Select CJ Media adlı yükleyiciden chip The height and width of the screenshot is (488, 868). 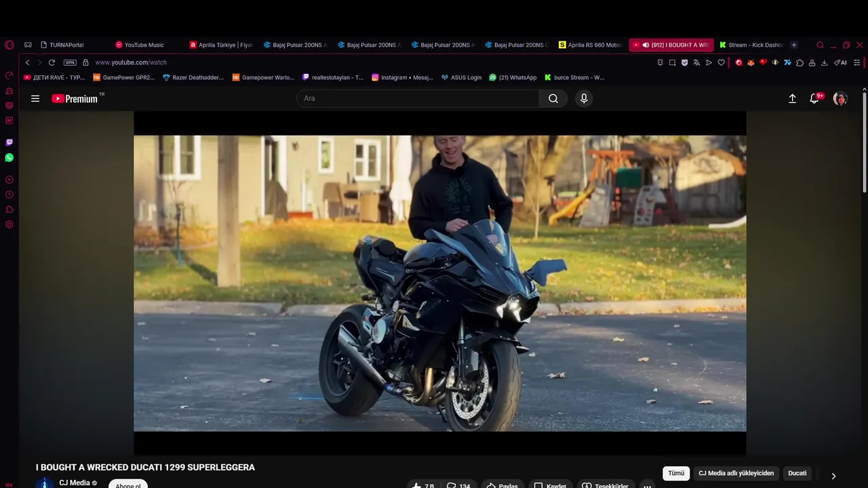(x=736, y=473)
